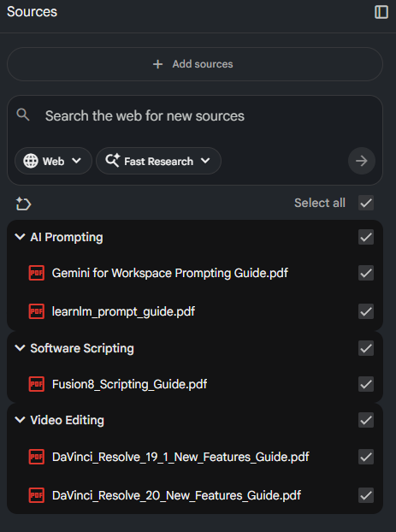Collapse the Sources panel using sidebar icon
Viewport: 396px width, 532px height.
click(381, 12)
